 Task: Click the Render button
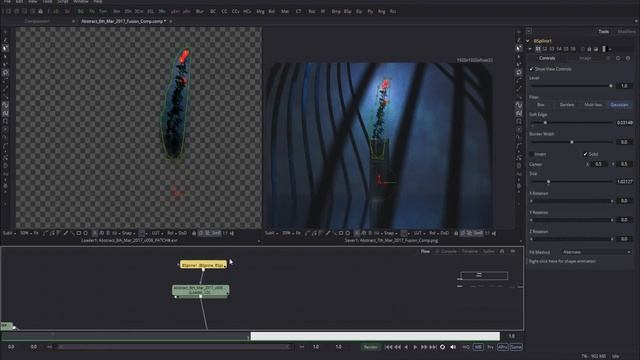[370, 347]
